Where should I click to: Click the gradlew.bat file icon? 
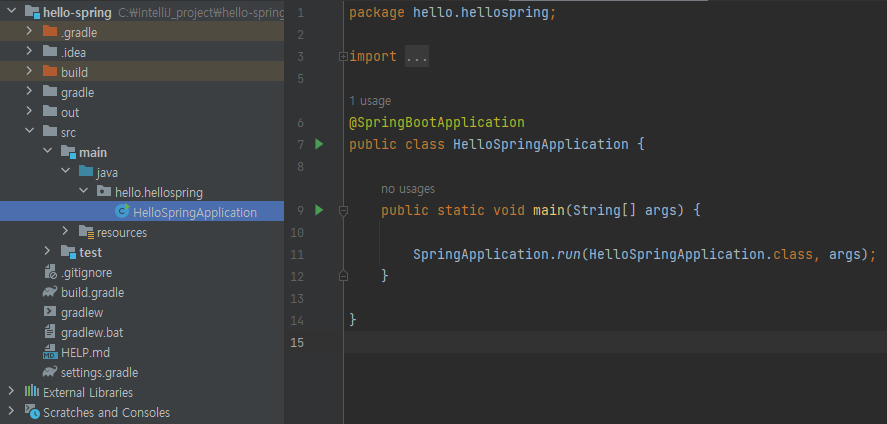coord(50,332)
